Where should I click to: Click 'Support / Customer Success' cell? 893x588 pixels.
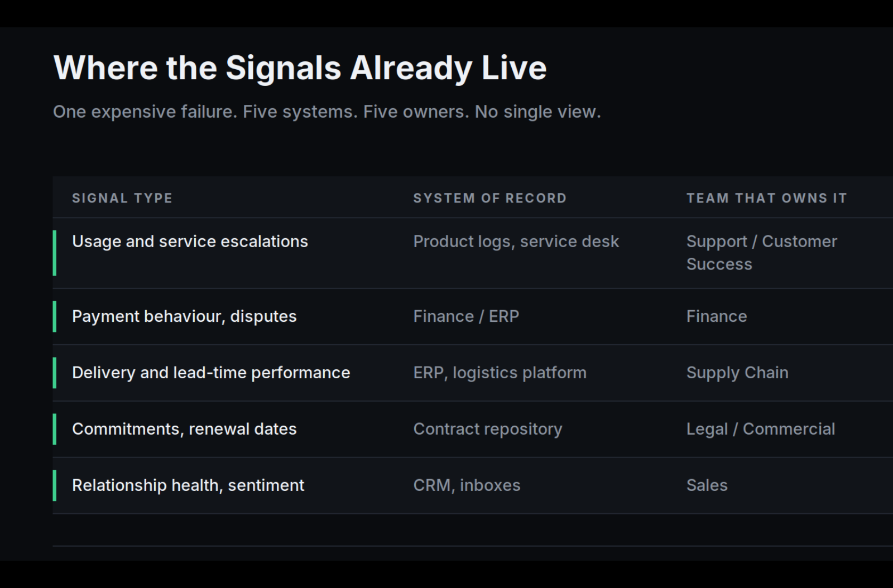762,253
